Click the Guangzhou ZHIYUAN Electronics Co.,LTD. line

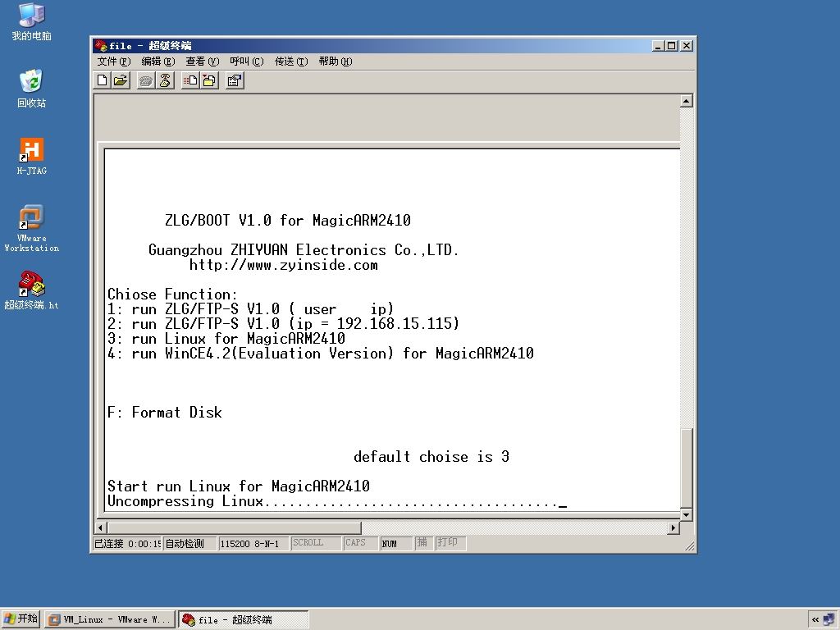[x=304, y=250]
